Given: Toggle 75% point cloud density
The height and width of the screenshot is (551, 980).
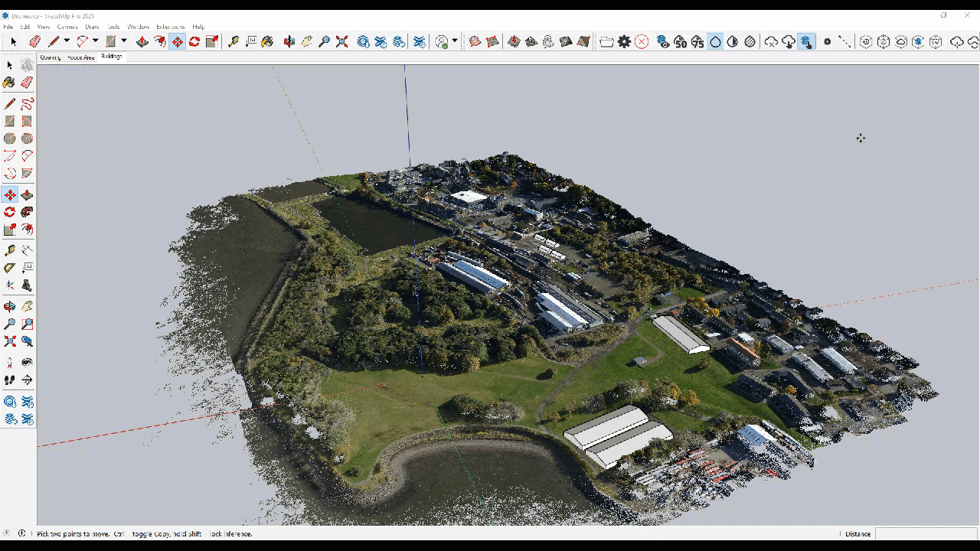Looking at the screenshot, I should click(698, 42).
